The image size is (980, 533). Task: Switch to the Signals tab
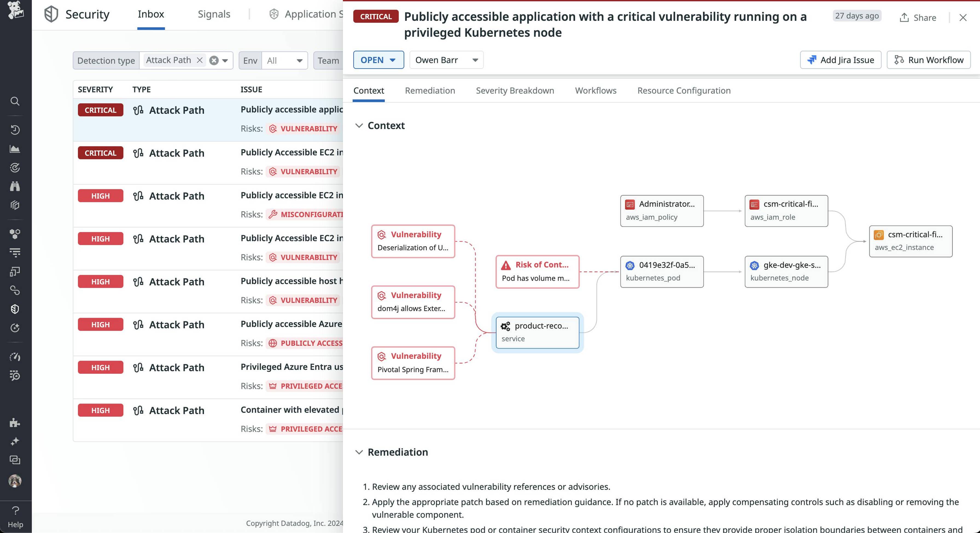[x=214, y=14]
